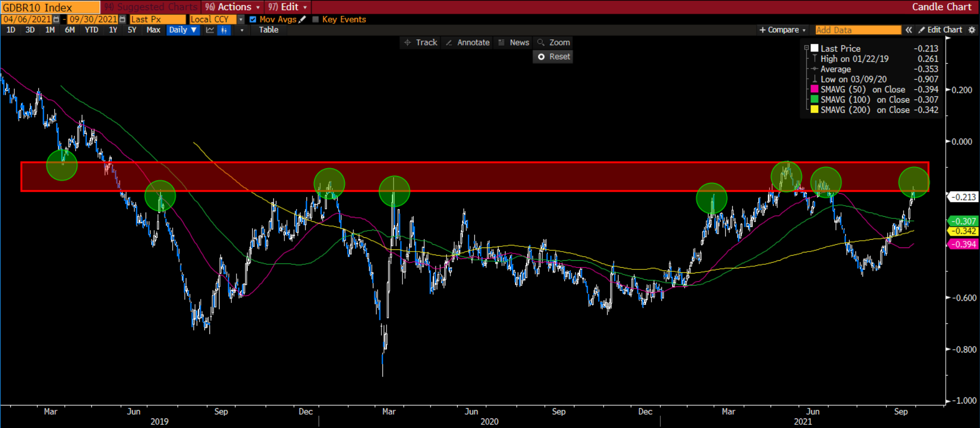Viewport: 980px width, 428px height.
Task: Click the Last Px field
Action: (x=158, y=19)
